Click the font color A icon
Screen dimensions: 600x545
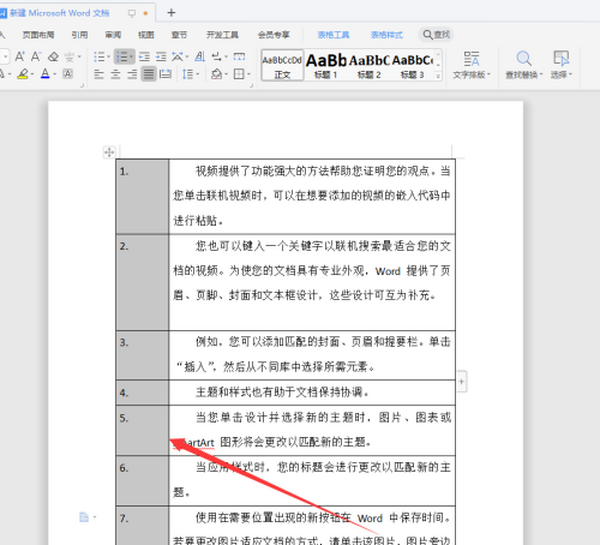[x=45, y=73]
